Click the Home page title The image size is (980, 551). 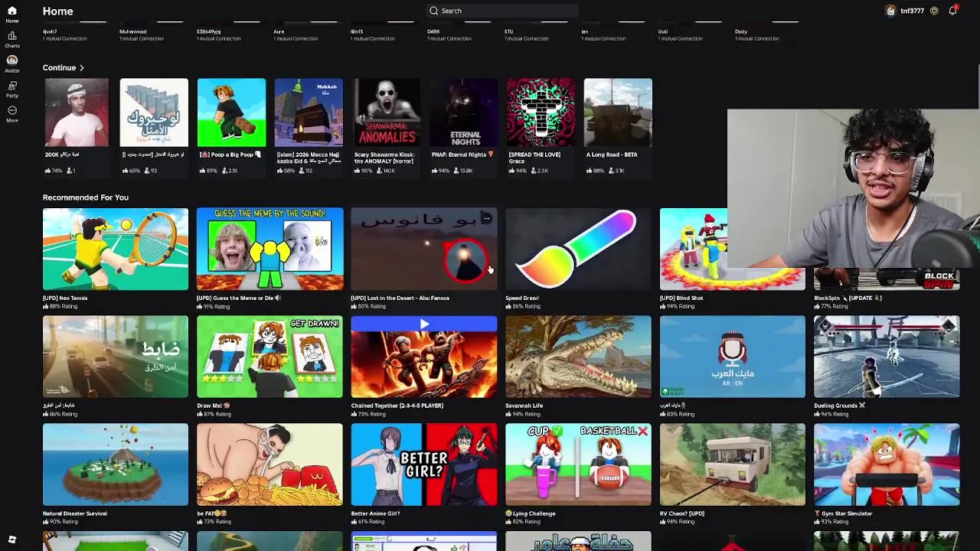pos(58,11)
